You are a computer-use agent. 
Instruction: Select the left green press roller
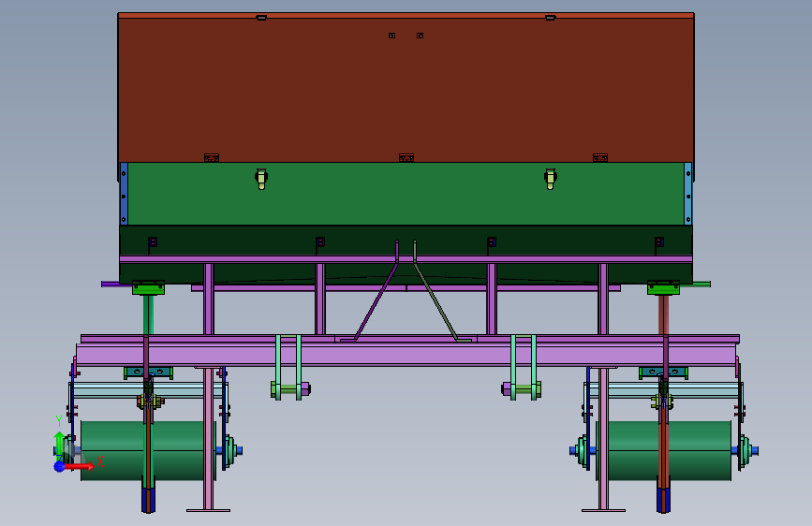click(x=146, y=450)
